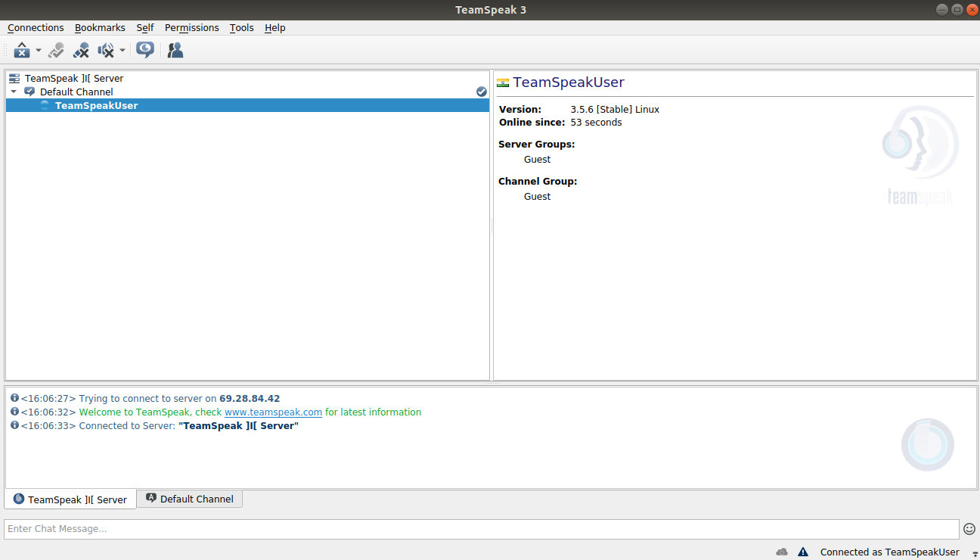Open the Contacts manager icon
This screenshot has width=980, height=560.
tap(175, 51)
